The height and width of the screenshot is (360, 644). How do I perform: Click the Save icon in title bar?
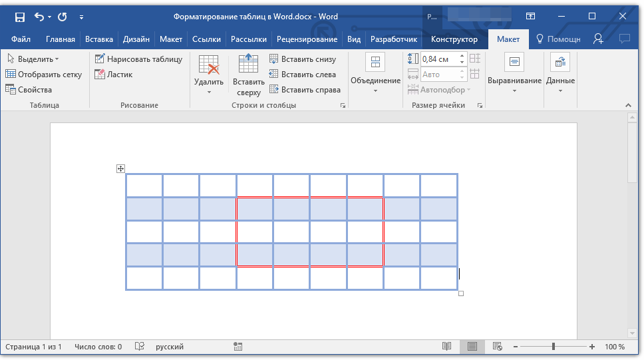click(x=19, y=16)
